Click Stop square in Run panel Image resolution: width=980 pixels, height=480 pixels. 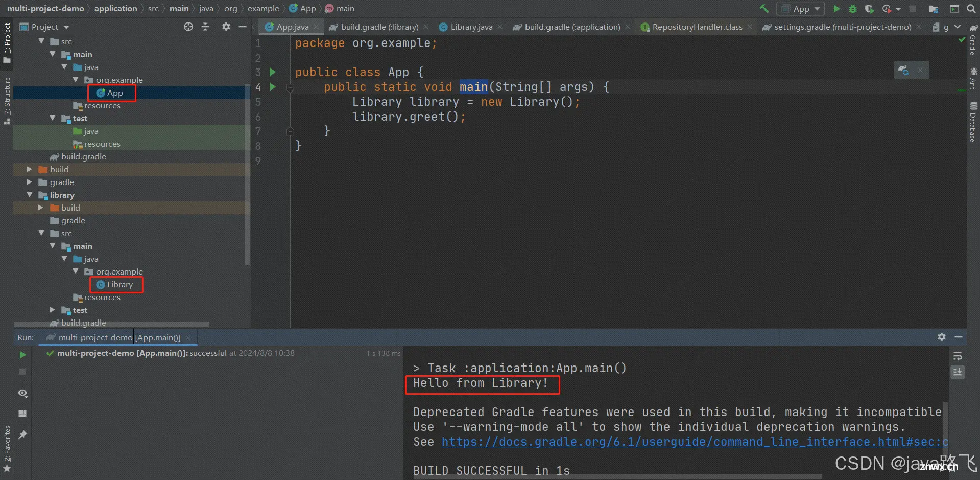coord(22,372)
